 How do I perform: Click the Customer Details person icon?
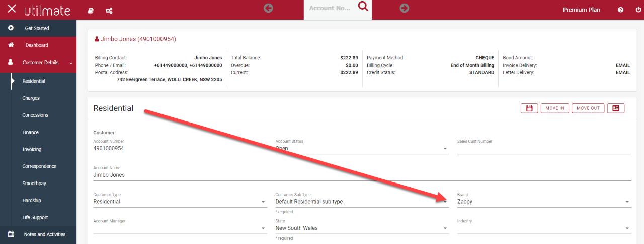pyautogui.click(x=11, y=63)
